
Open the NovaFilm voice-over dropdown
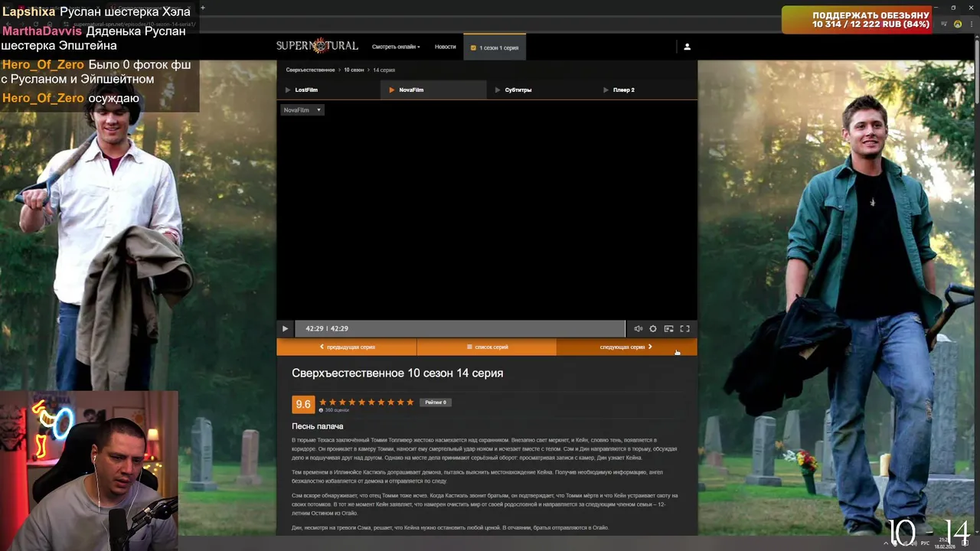(302, 110)
